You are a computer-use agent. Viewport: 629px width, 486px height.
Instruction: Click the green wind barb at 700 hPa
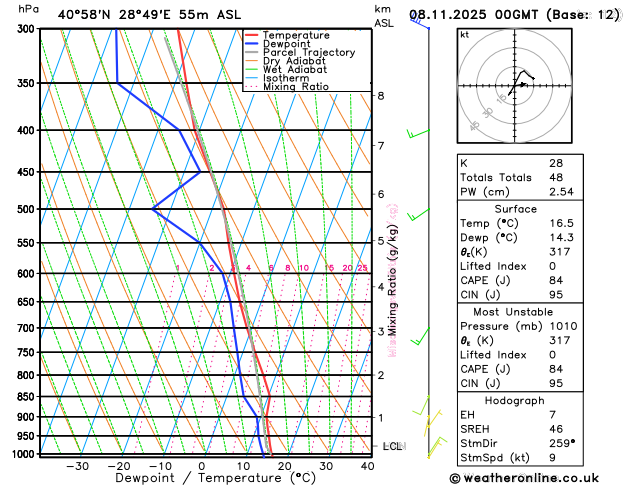pos(420,336)
